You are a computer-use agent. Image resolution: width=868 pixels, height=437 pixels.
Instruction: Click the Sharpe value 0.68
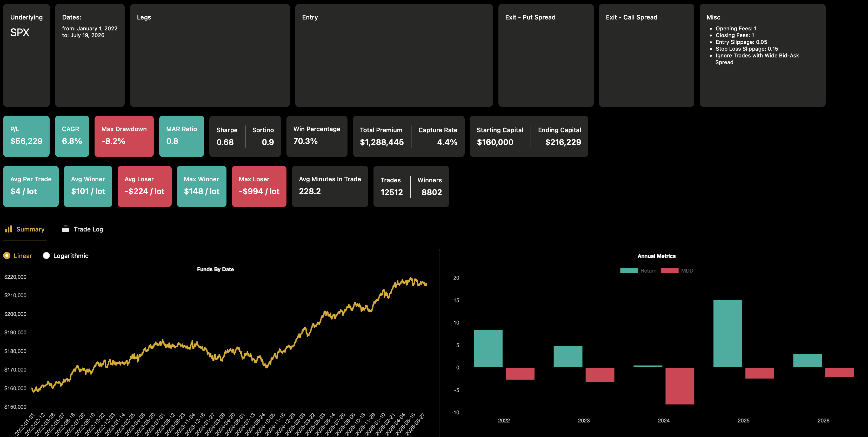click(x=225, y=142)
